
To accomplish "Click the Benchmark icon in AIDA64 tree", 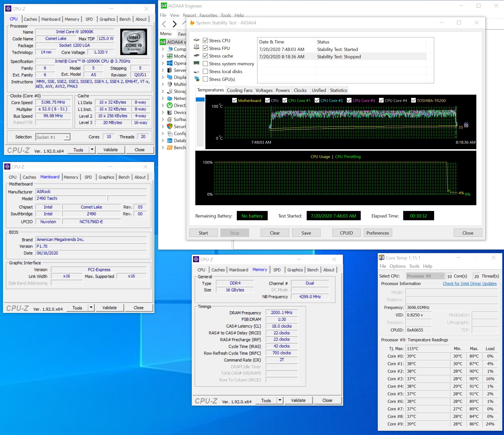I will click(170, 147).
